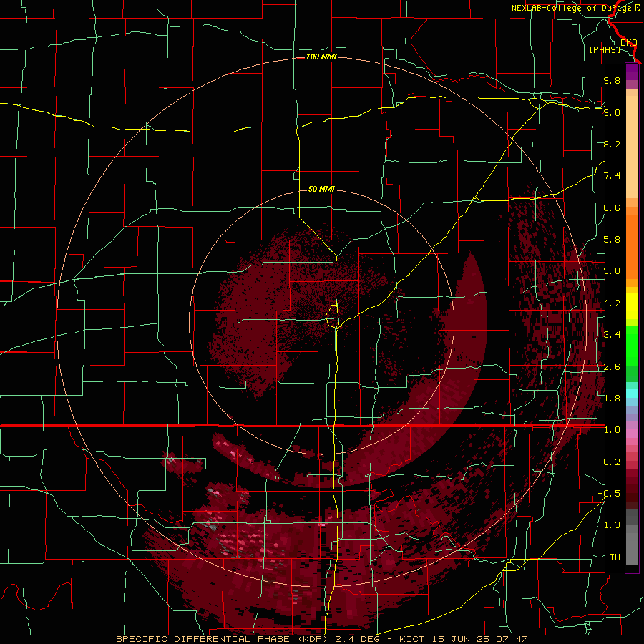This screenshot has height=644, width=644.
Task: Click the 4.2 legend value
Action: (612, 303)
